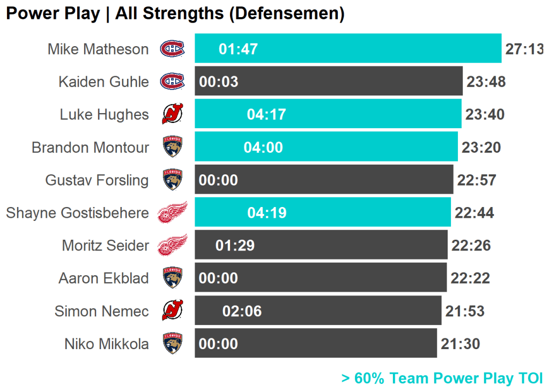The height and width of the screenshot is (392, 549).
Task: Click the Red Wings logo beside Shayne Gostisbehere
Action: [x=172, y=213]
